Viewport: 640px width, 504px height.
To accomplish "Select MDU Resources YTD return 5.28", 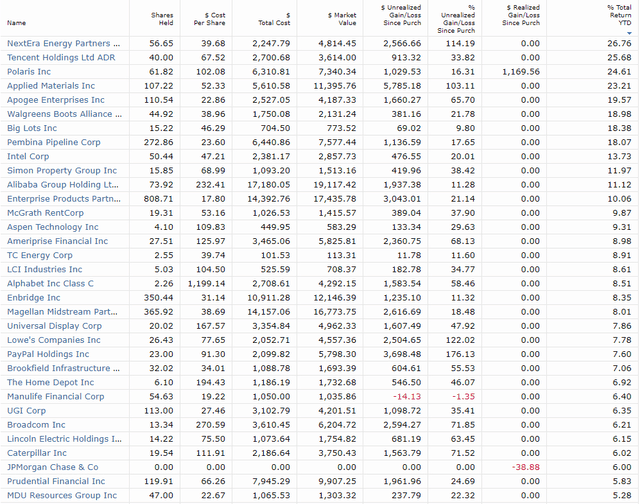I will pyautogui.click(x=622, y=495).
